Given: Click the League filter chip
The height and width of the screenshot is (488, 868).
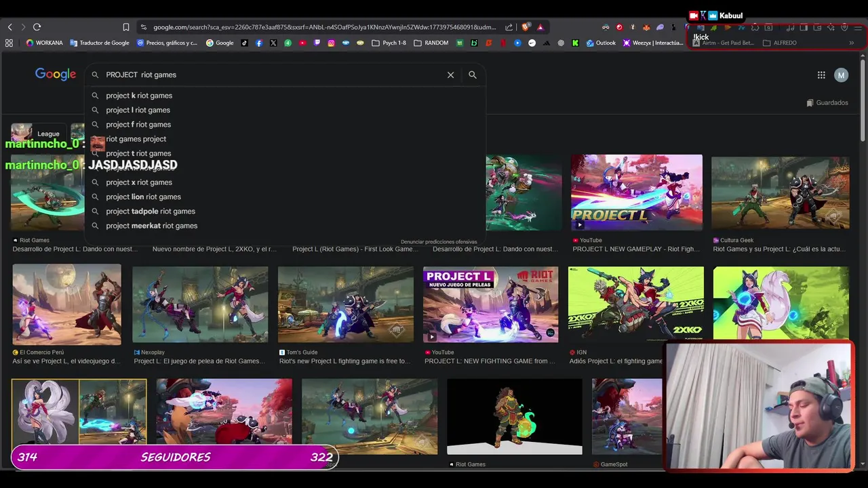Looking at the screenshot, I should 39,134.
